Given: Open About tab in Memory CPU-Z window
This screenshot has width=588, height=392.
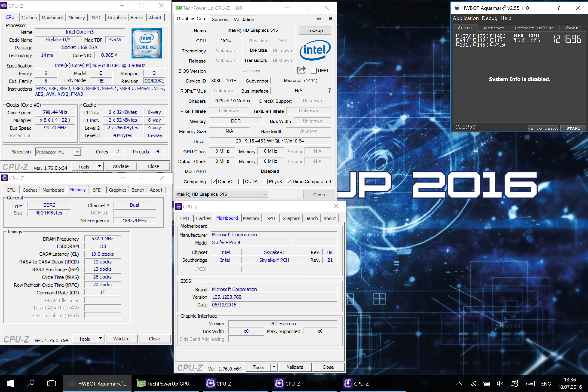Looking at the screenshot, I should click(156, 190).
